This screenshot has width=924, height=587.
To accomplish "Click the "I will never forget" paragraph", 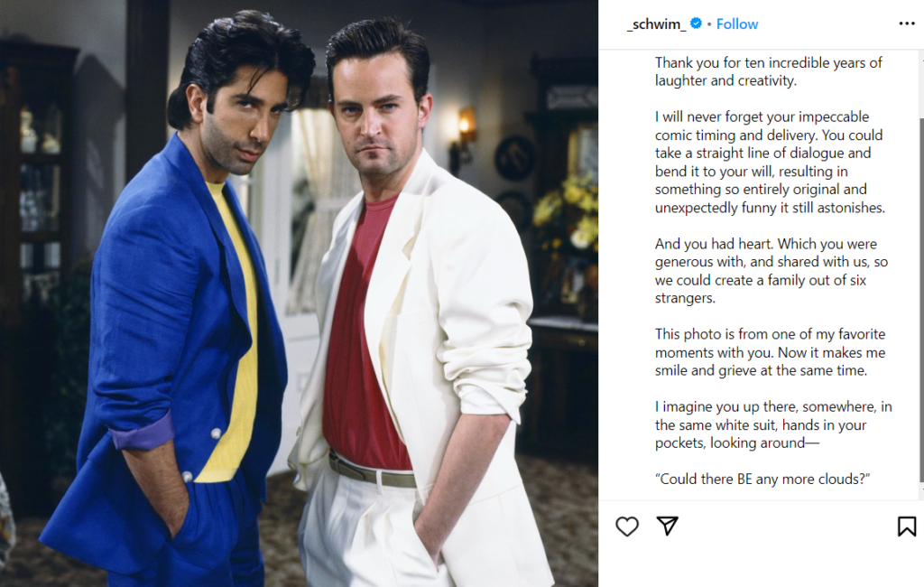I will [x=770, y=163].
